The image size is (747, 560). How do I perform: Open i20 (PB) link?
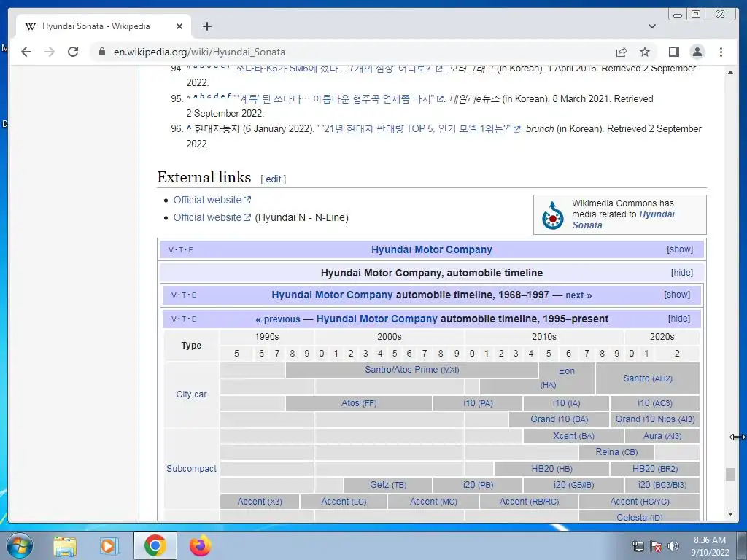pos(478,485)
